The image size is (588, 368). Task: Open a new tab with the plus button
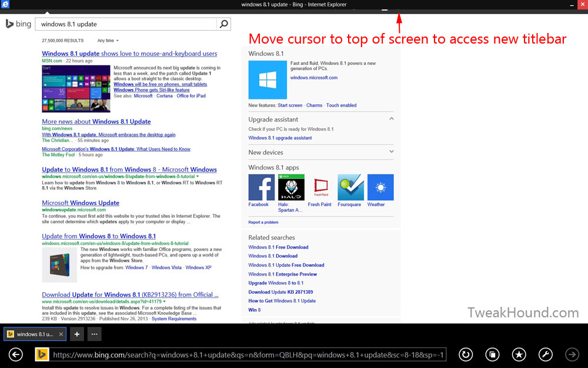point(76,334)
